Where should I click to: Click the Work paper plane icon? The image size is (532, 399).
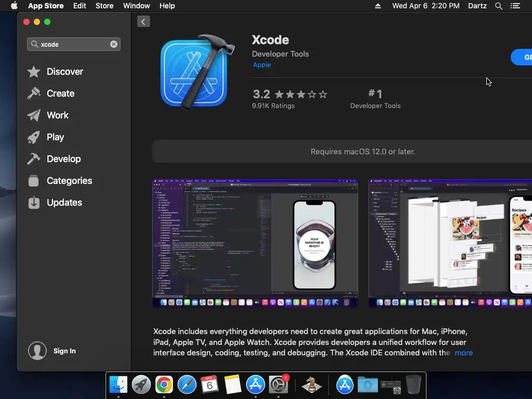click(x=34, y=115)
